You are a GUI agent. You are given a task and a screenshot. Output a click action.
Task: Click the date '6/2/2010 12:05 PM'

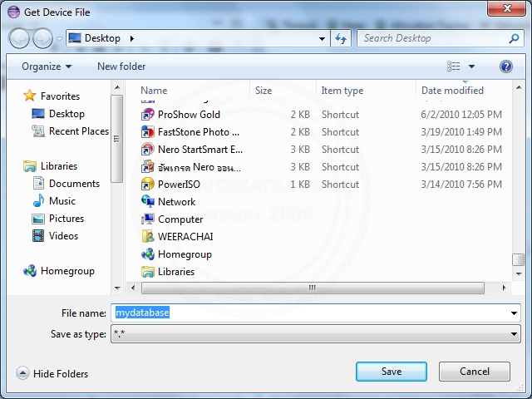461,115
